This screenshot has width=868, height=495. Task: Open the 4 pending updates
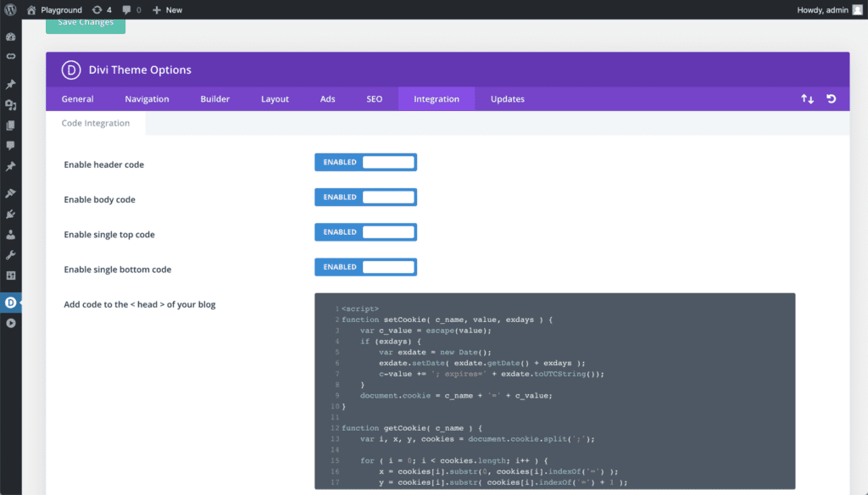pyautogui.click(x=102, y=10)
